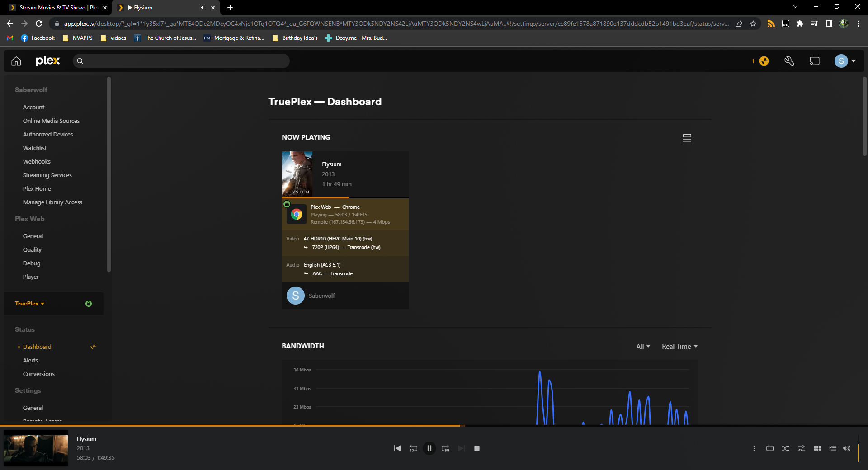Adjust the vertical volume slider
Image resolution: width=868 pixels, height=470 pixels.
[x=859, y=448]
